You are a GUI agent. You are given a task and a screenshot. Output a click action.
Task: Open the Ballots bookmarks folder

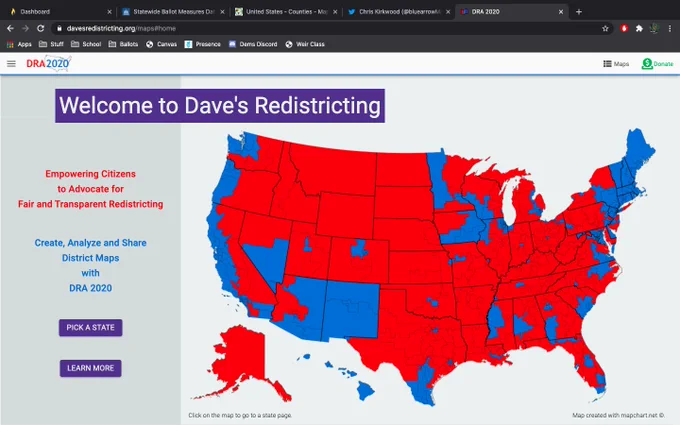[123, 44]
